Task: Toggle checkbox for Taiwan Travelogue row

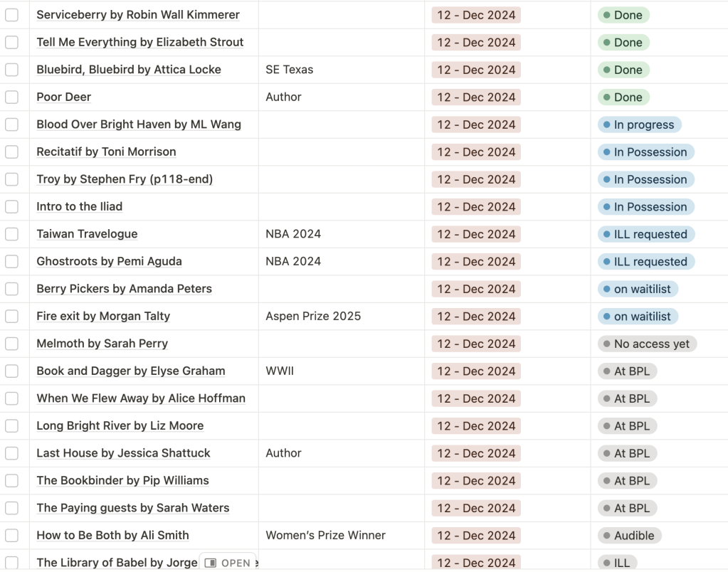Action: [11, 234]
